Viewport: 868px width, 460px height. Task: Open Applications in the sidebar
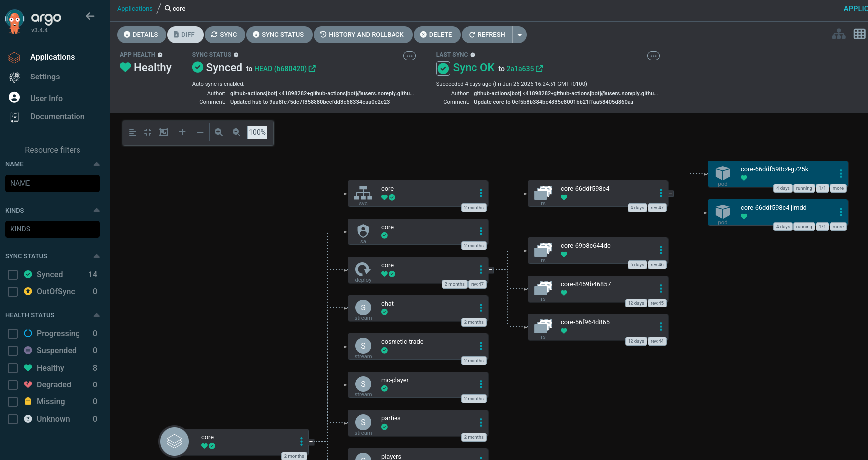[52, 57]
